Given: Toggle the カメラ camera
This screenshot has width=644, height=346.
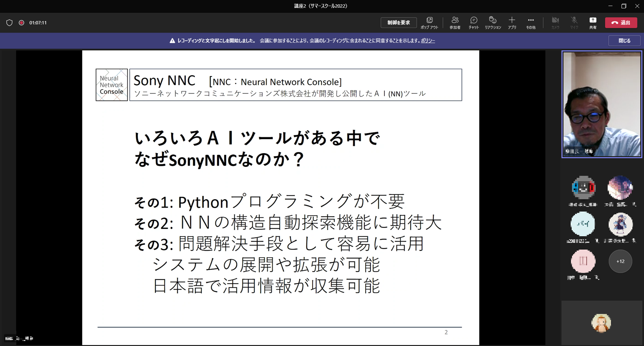Looking at the screenshot, I should coord(555,23).
